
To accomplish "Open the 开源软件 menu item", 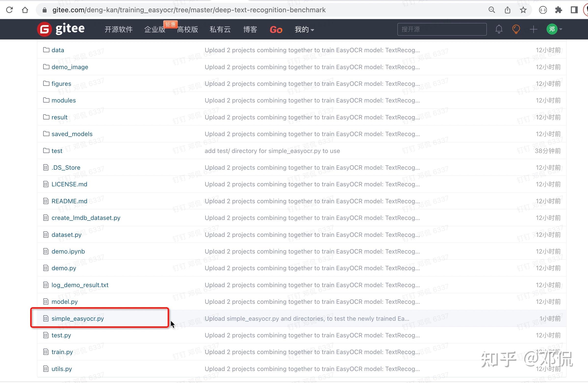I will click(x=119, y=29).
